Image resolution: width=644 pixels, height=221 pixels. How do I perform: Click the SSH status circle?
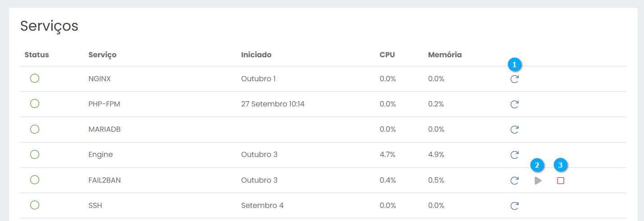[35, 205]
